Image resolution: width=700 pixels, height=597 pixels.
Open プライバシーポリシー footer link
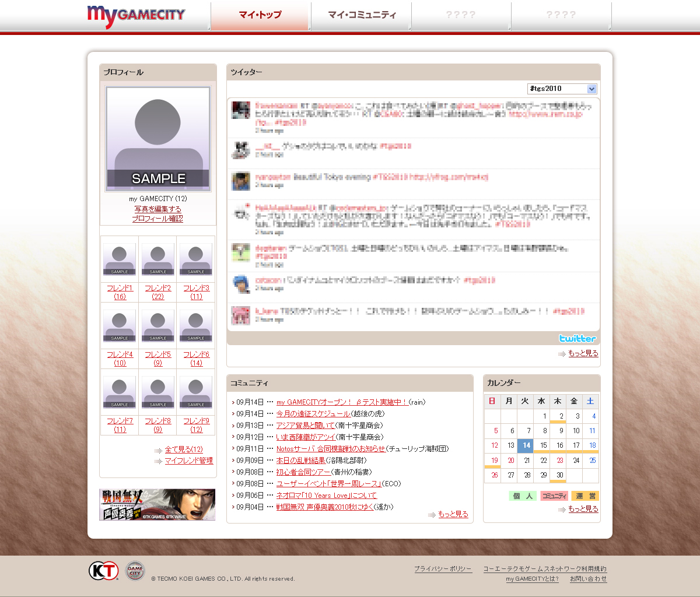443,569
